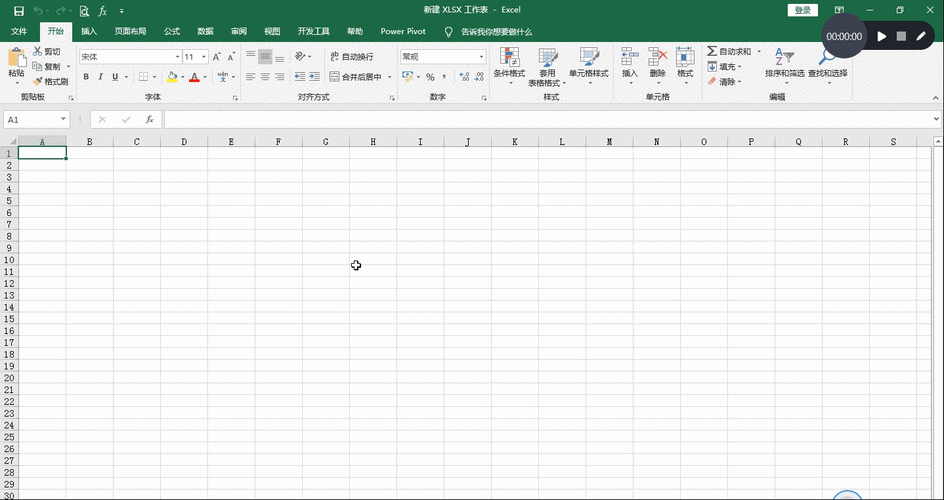This screenshot has height=500, width=944.
Task: Click the Fill (填充) button
Action: tap(725, 67)
